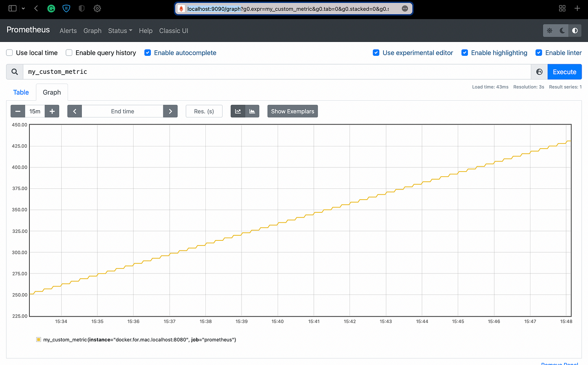Select the Graph tab

(x=52, y=92)
